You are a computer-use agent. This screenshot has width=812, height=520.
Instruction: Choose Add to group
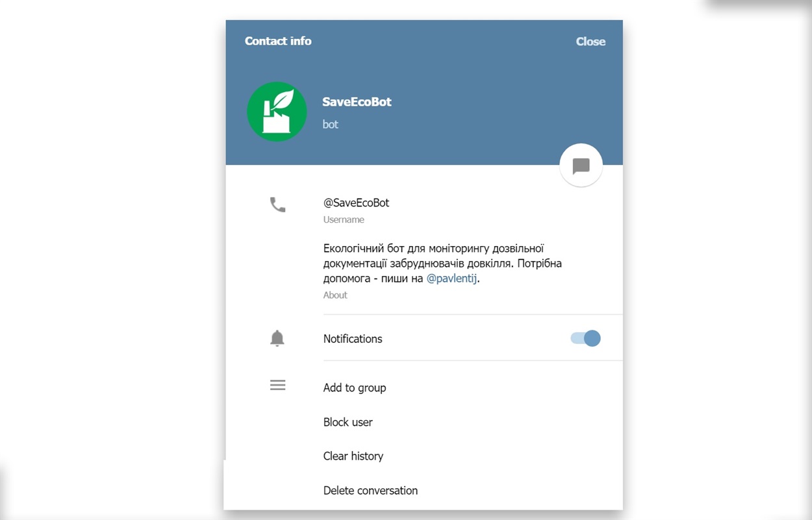point(355,388)
